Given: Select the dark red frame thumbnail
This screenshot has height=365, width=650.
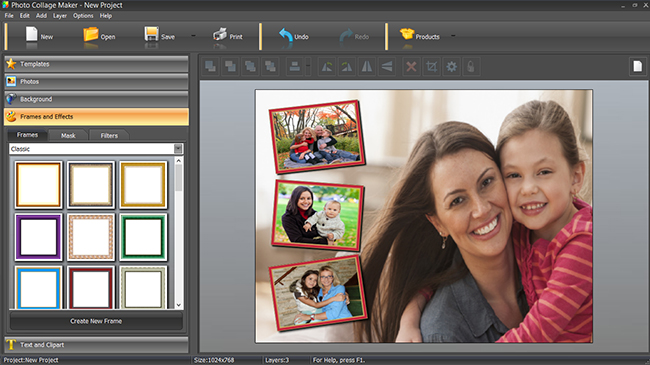Looking at the screenshot, I should click(91, 287).
